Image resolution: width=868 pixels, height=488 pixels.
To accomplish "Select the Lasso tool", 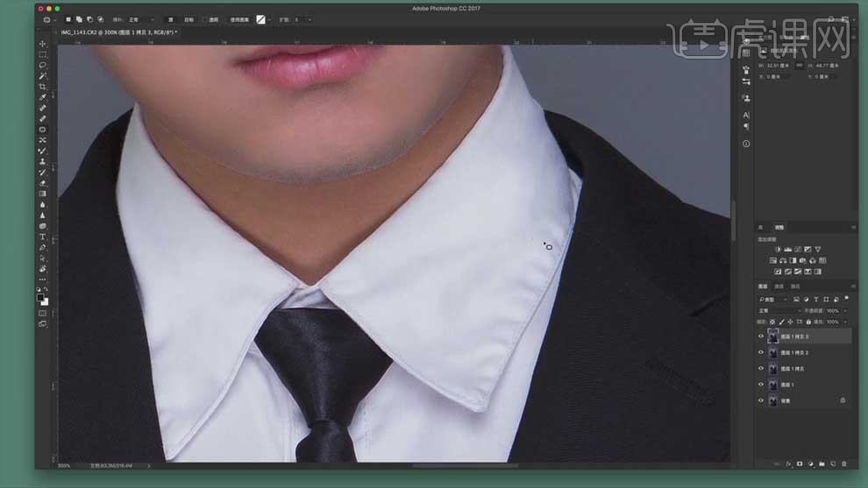I will coord(43,66).
